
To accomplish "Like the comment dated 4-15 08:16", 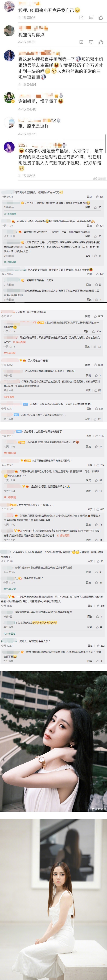I will coord(101,18).
